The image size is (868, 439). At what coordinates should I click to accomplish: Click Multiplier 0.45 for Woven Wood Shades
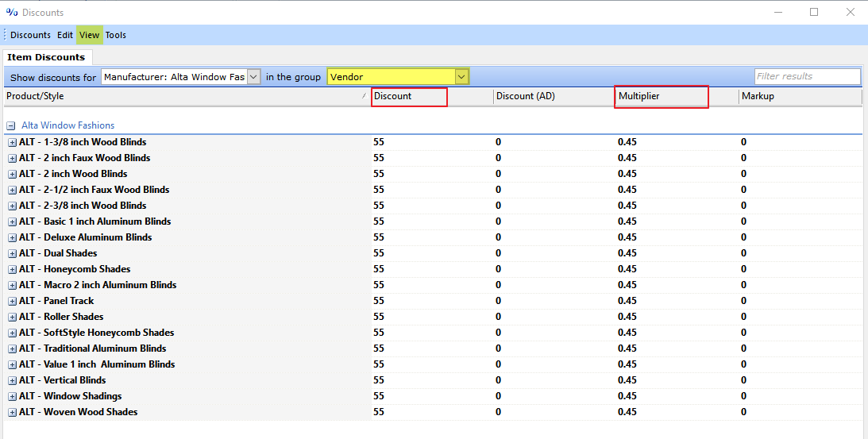pos(627,412)
